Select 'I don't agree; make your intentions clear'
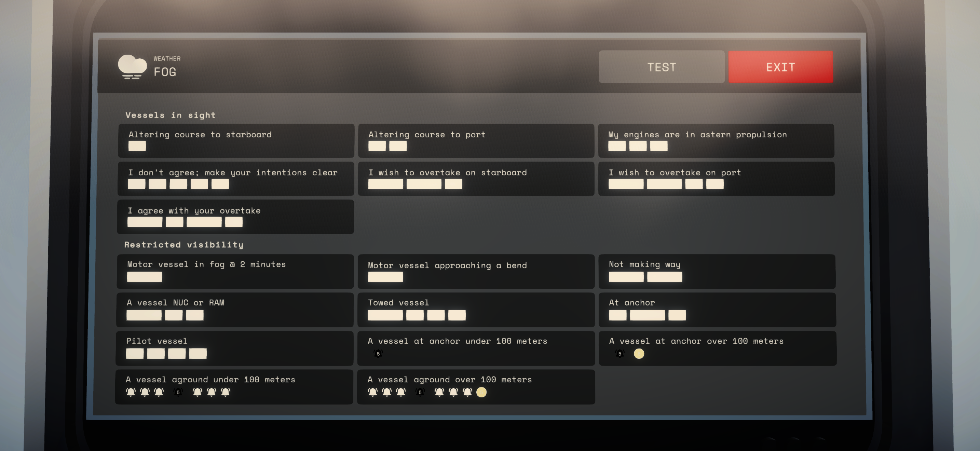The height and width of the screenshot is (451, 980). (236, 179)
